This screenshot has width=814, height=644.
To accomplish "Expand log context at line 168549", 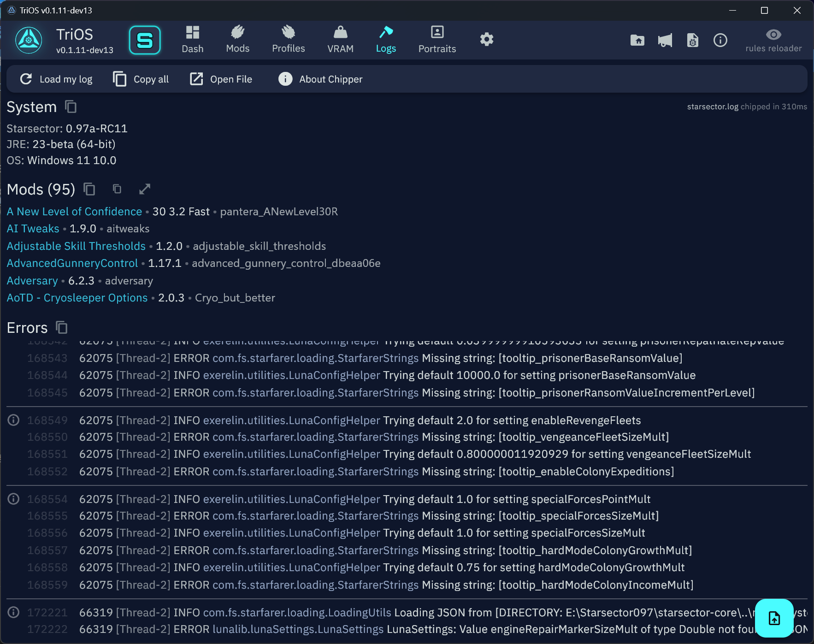I will [14, 420].
